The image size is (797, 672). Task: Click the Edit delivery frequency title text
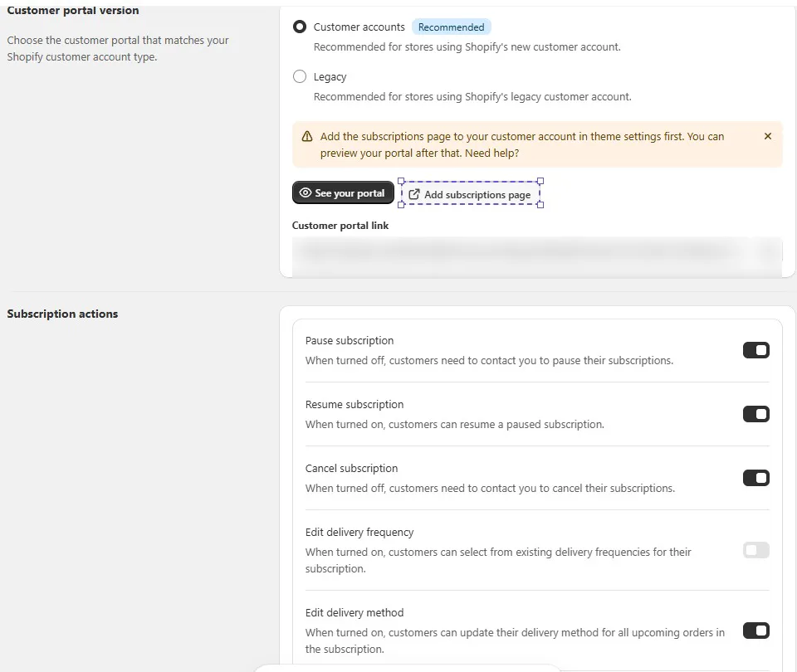coord(359,533)
